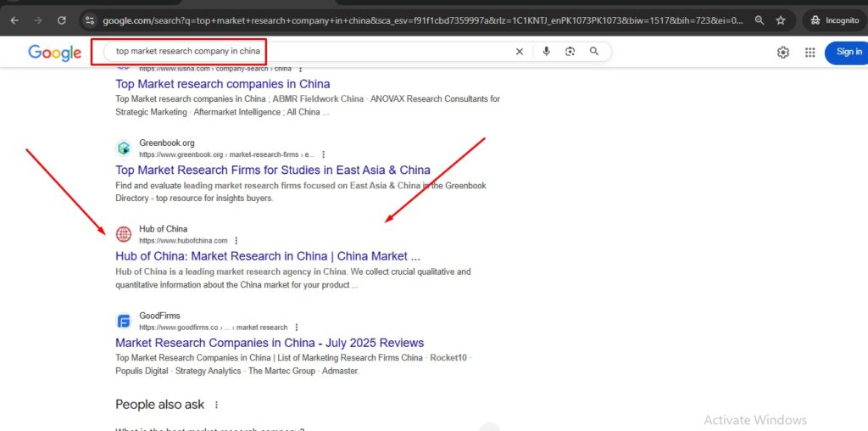This screenshot has width=868, height=431.
Task: Click the greenbook.org market-research-firms URL text
Action: pos(227,154)
